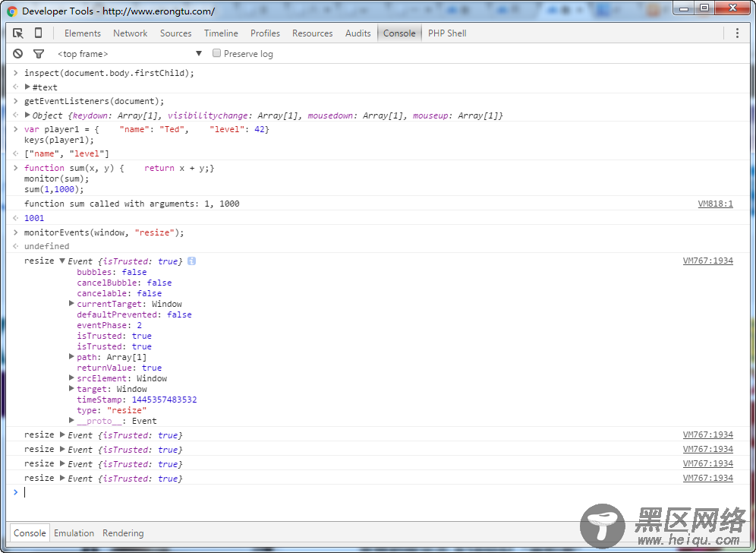This screenshot has width=756, height=553.
Task: Select the bottom drawer Console tab
Action: pos(30,533)
